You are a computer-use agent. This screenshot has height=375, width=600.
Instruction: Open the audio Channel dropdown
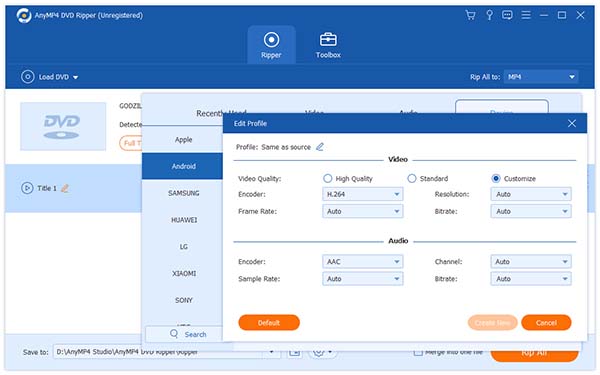coord(531,262)
